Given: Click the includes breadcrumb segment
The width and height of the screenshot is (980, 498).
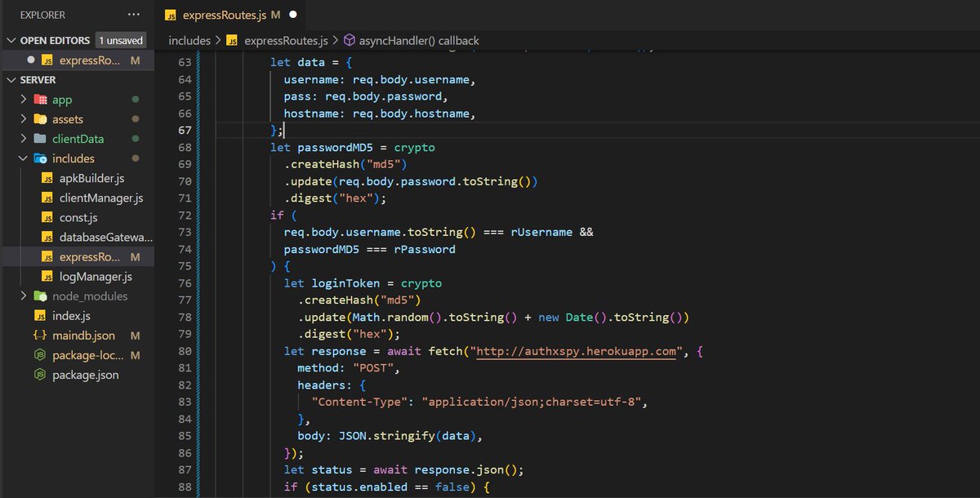Looking at the screenshot, I should tap(189, 40).
